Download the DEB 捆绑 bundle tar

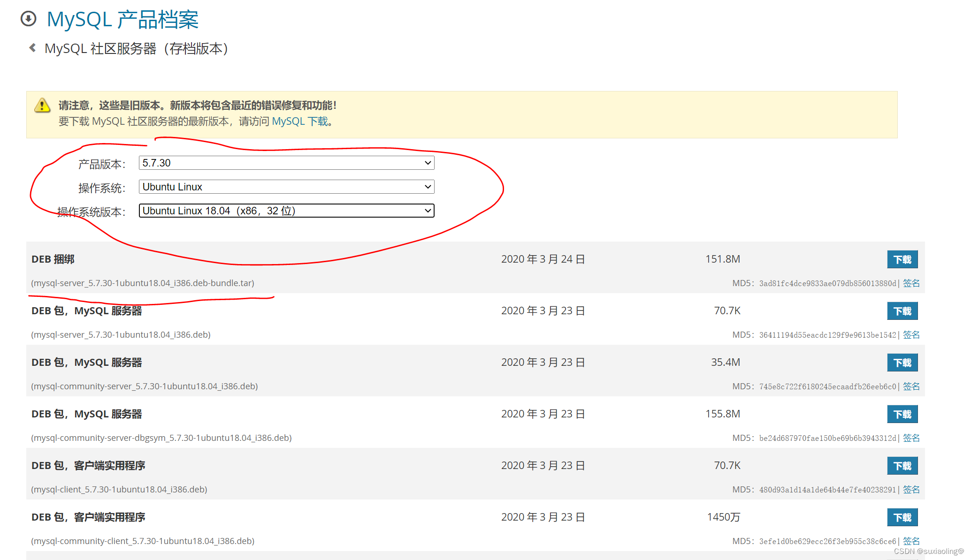[x=902, y=259]
